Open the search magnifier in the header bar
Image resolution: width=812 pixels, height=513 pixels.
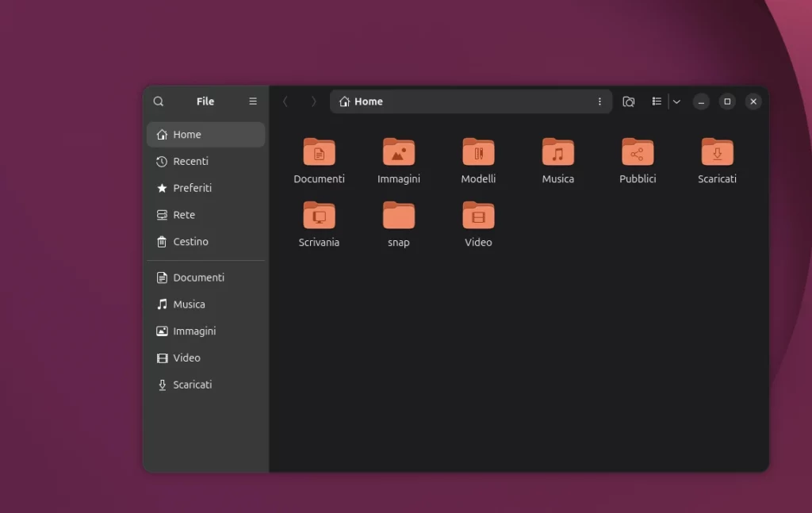pyautogui.click(x=158, y=101)
